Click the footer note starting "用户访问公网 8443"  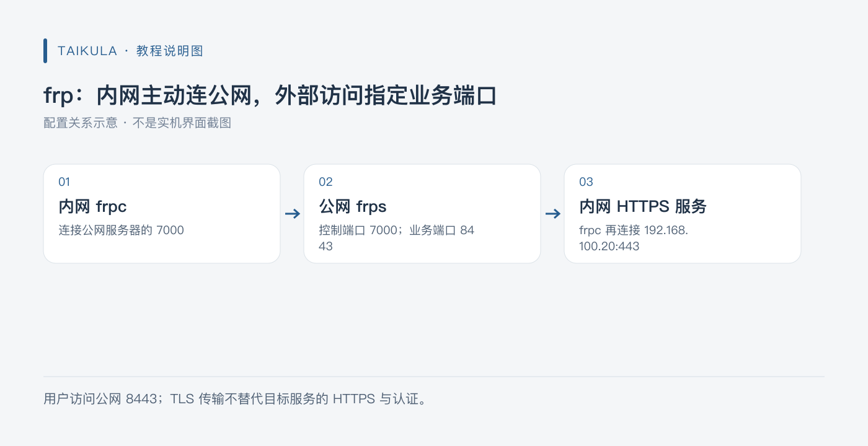235,399
